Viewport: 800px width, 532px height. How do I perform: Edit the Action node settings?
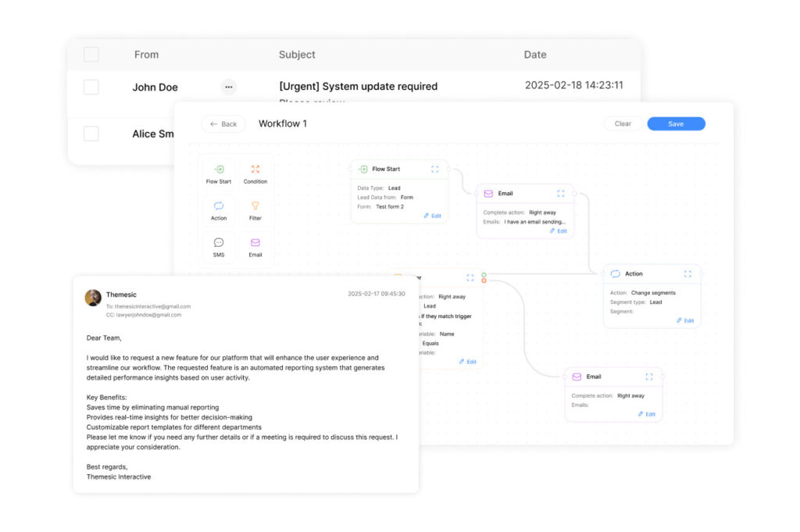[x=684, y=320]
